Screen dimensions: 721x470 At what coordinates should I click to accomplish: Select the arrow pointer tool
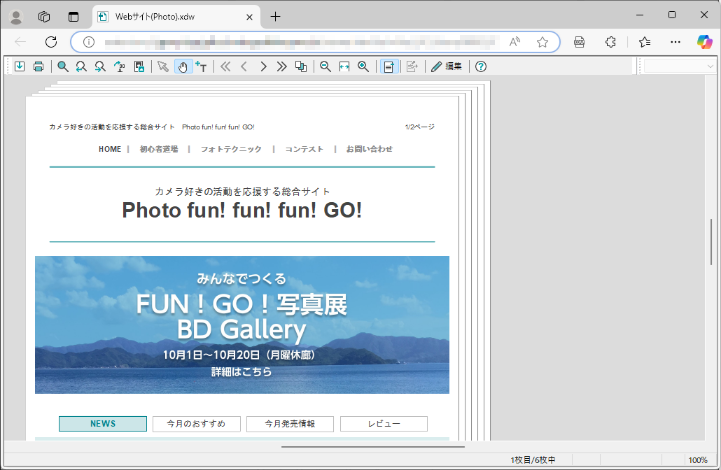(x=163, y=67)
